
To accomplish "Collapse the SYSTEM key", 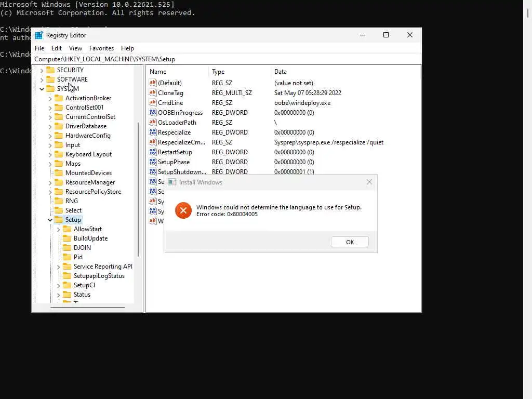I will pos(42,89).
